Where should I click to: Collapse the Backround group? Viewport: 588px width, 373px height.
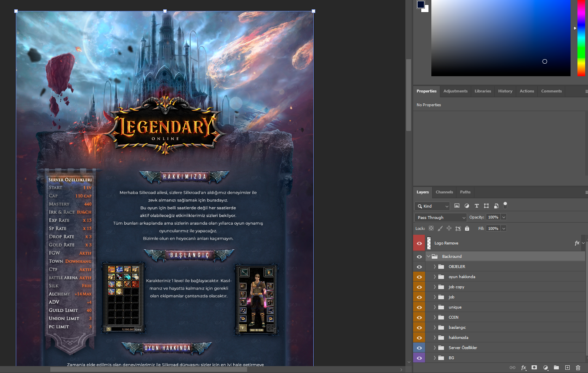tap(428, 256)
